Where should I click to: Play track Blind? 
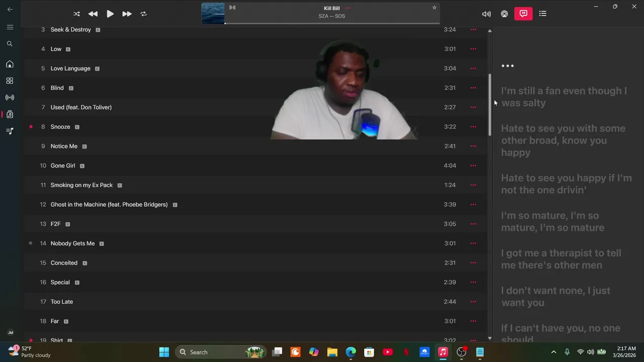(x=255, y=87)
